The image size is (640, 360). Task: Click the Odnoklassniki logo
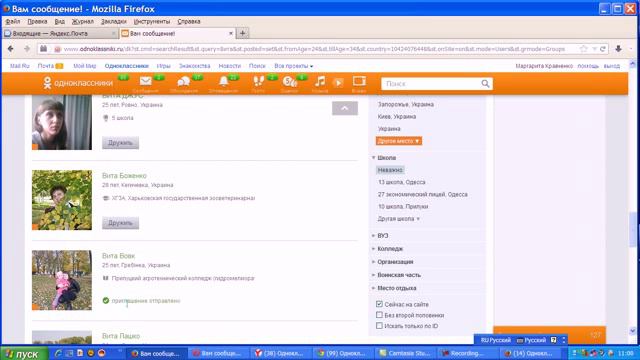[78, 83]
